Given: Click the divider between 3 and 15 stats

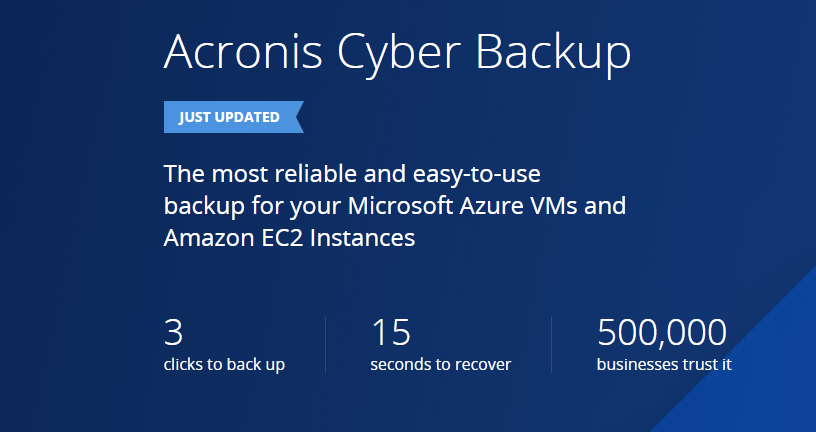Looking at the screenshot, I should click(326, 345).
